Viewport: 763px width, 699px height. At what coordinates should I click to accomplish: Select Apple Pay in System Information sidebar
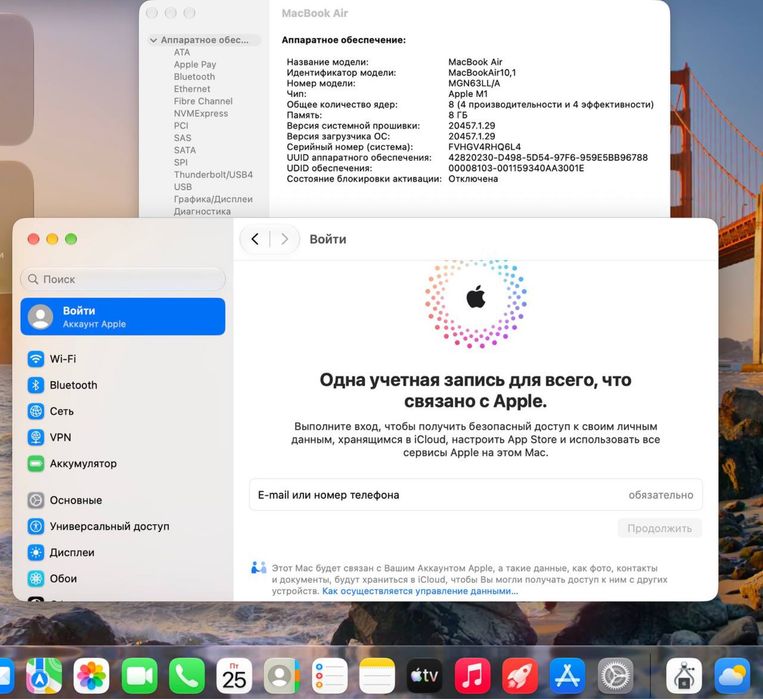click(195, 64)
